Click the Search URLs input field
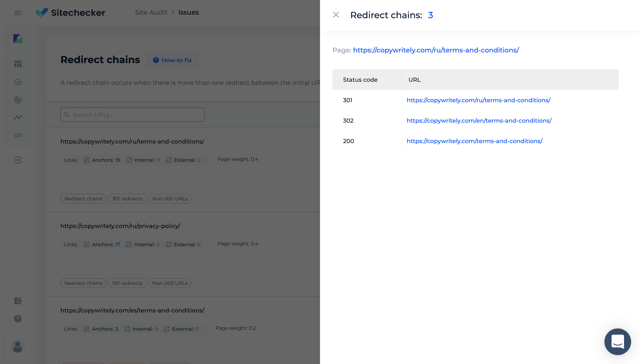Screen dimensions: 640x364 point(132,115)
